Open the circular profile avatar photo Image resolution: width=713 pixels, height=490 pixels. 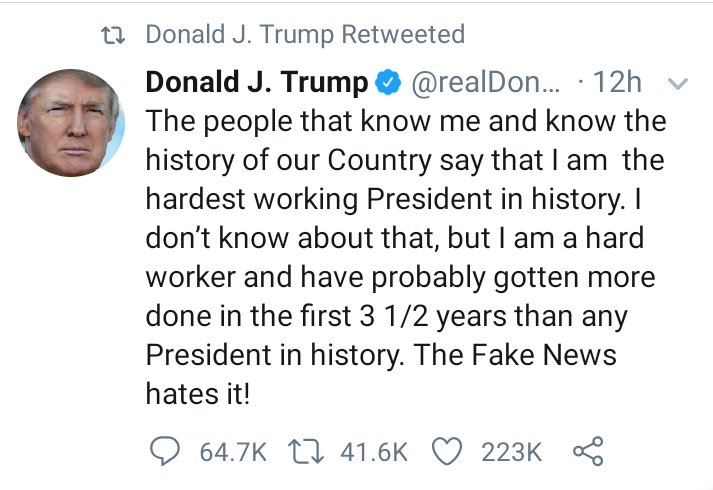coord(70,124)
